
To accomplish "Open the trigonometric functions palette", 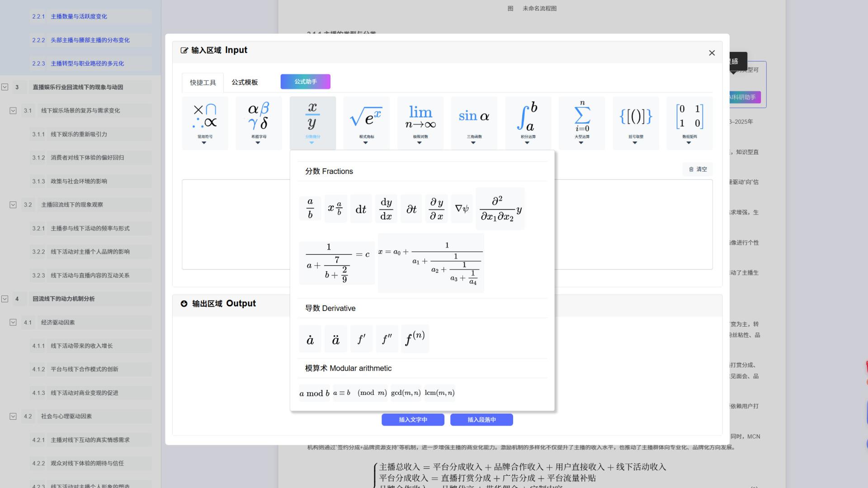I will tap(473, 118).
